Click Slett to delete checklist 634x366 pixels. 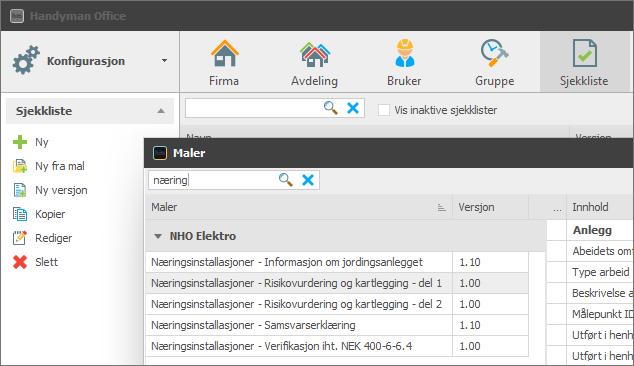[x=46, y=262]
